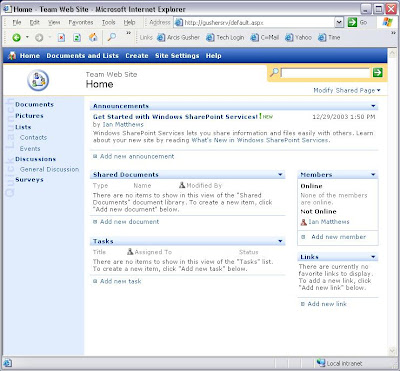The image size is (400, 371).
Task: Expand the toolbar overflow chevron after Search
Action: (x=128, y=33)
